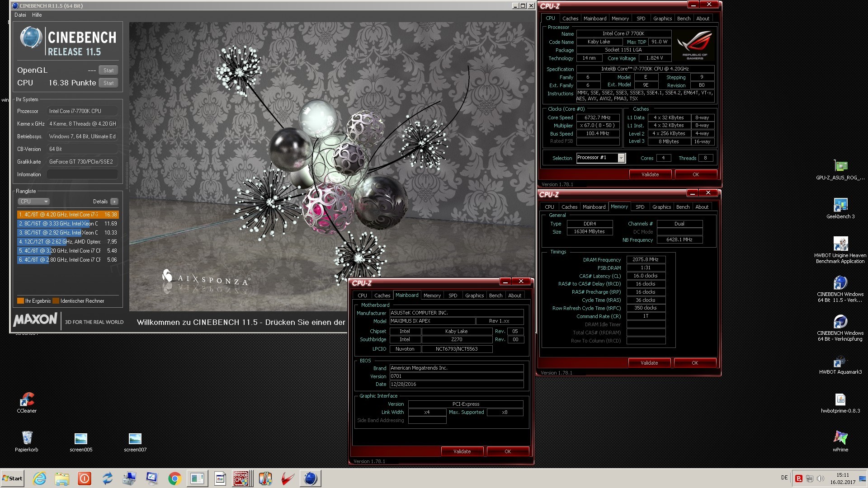Click OK in CPU-Z Mainboard window
Image resolution: width=868 pixels, height=488 pixels.
[508, 451]
